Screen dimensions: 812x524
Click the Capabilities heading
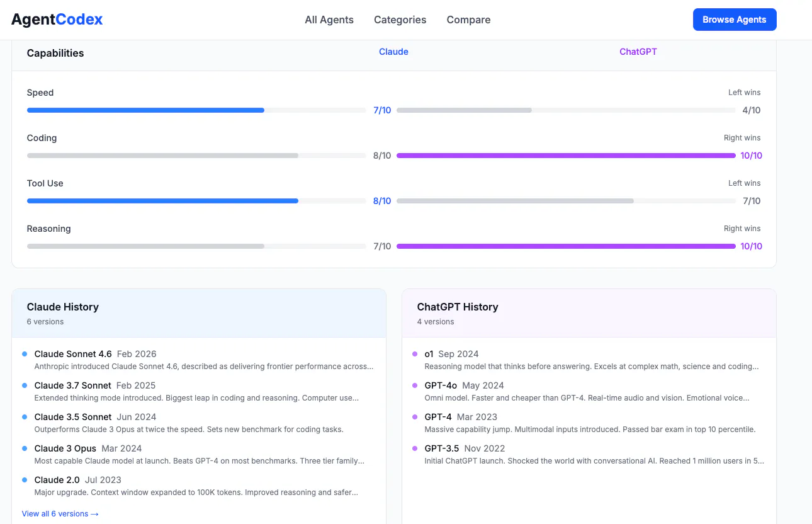pos(55,53)
